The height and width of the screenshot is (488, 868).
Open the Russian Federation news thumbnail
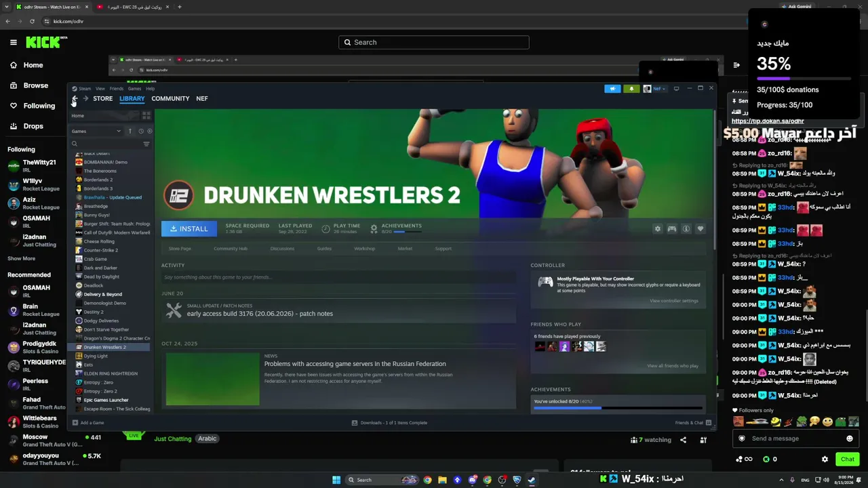212,380
